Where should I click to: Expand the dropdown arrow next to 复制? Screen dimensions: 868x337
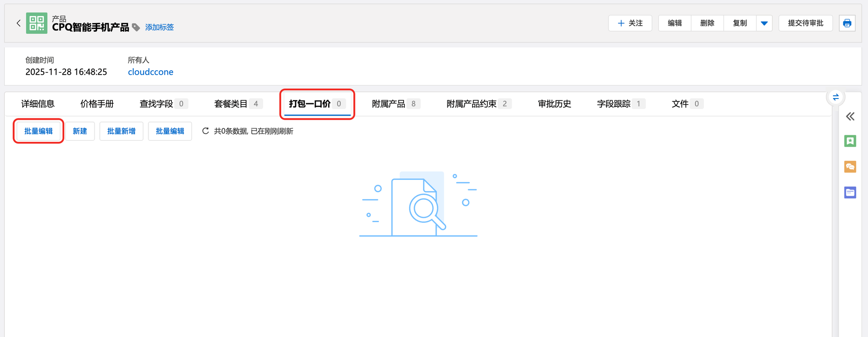(x=764, y=23)
